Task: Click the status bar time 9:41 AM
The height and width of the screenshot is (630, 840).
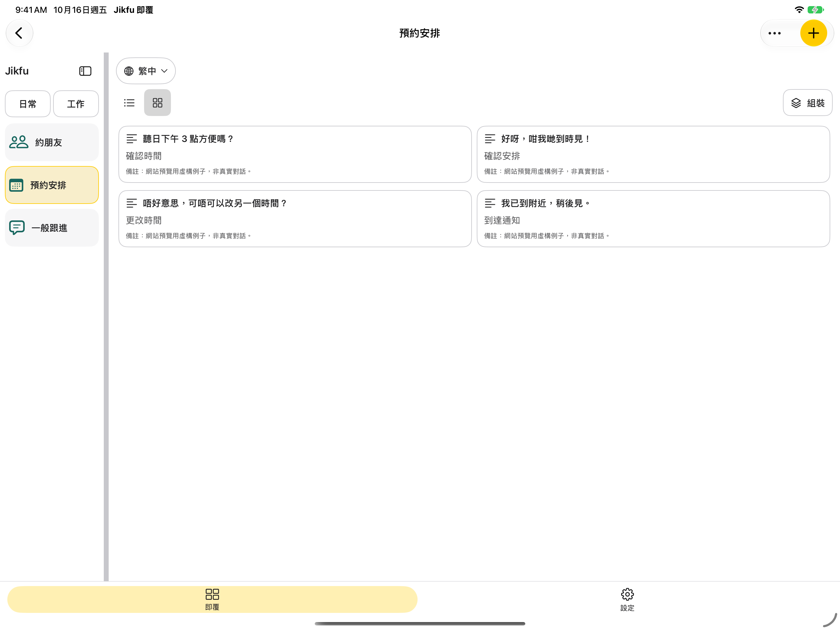Action: coord(31,10)
